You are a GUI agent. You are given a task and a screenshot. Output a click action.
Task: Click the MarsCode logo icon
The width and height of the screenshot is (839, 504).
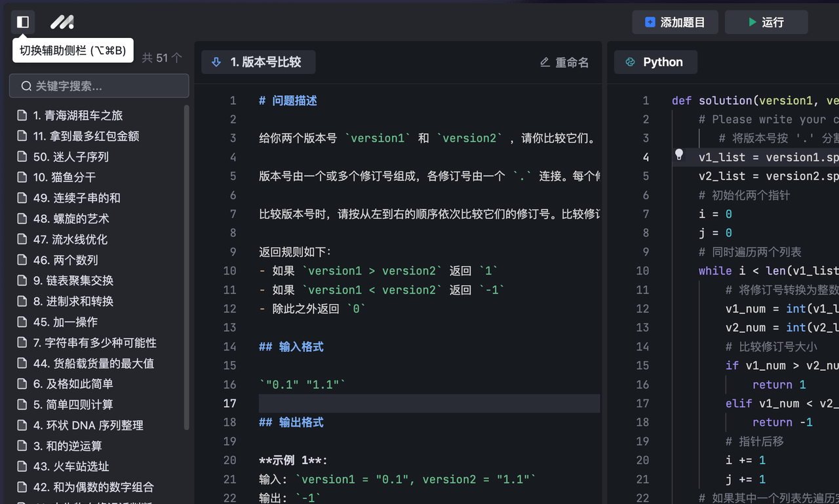click(62, 22)
